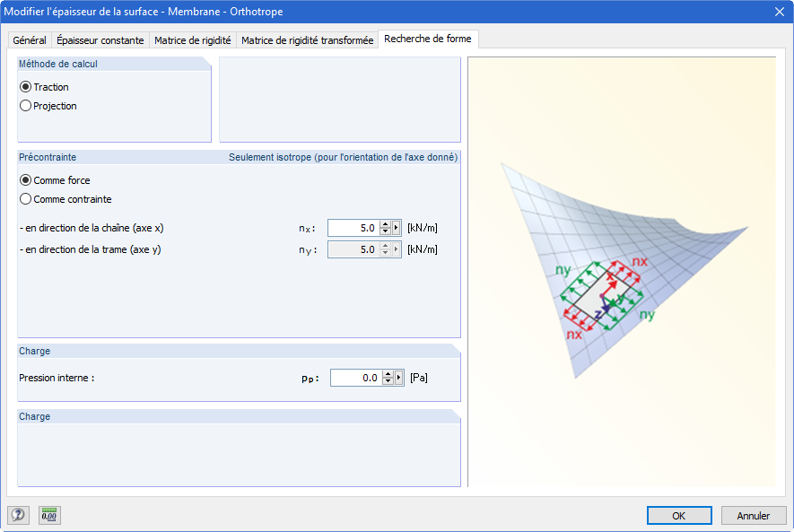Click the 'Pression interne :' label
This screenshot has width=794, height=532.
[x=57, y=378]
